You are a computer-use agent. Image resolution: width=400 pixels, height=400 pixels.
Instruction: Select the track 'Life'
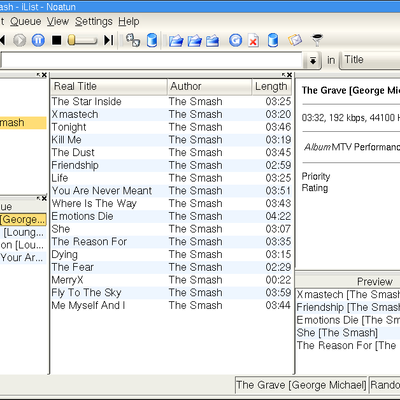(x=171, y=178)
